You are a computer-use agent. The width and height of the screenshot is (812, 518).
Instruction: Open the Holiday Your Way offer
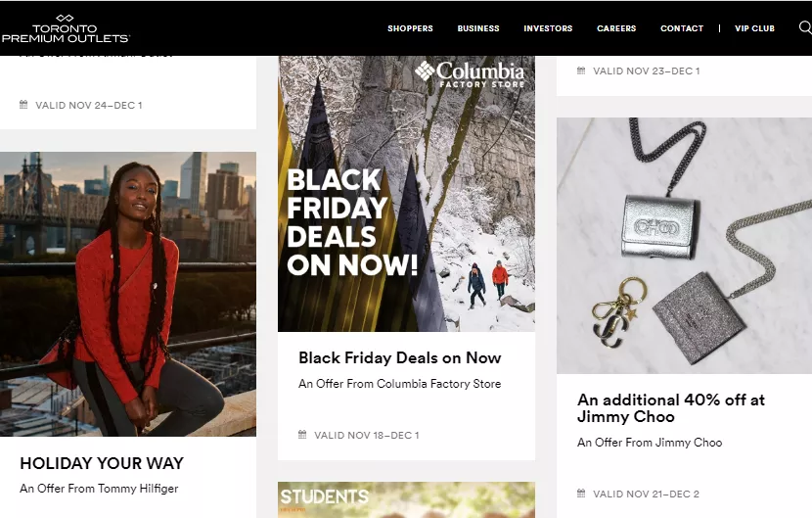pos(102,463)
